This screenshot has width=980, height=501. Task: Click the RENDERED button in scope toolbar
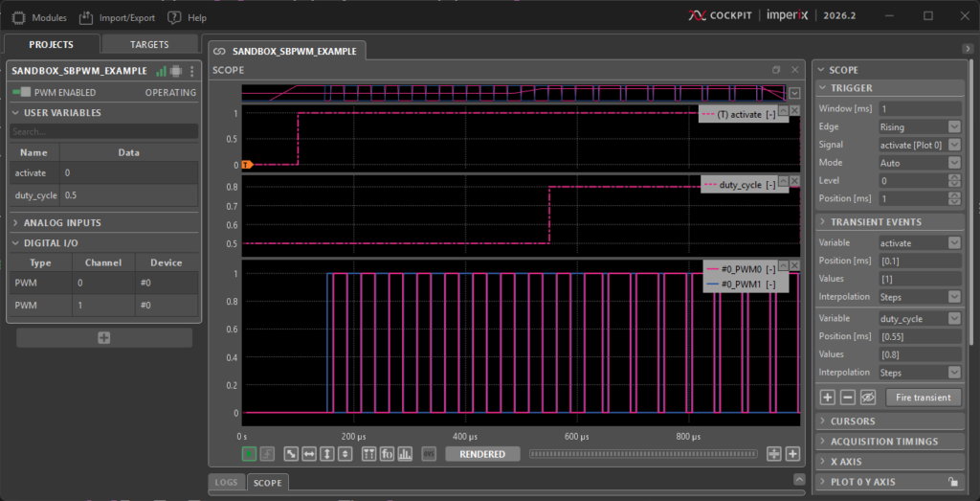click(x=482, y=454)
